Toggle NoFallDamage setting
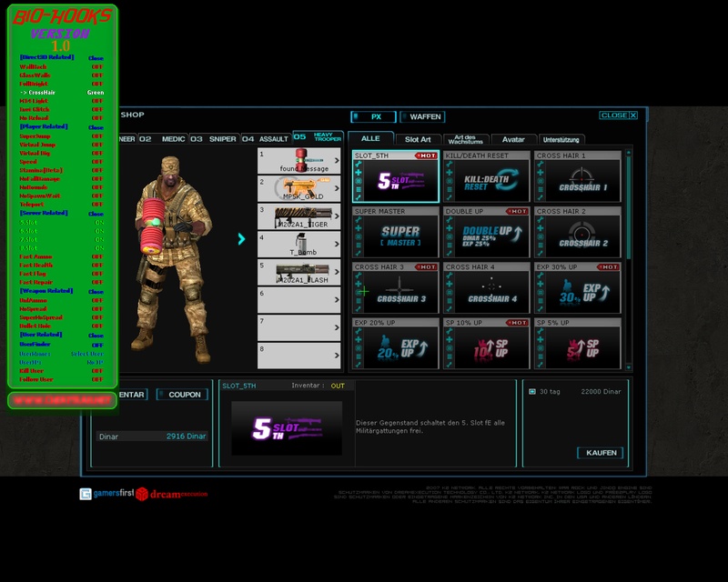This screenshot has width=728, height=582. click(61, 178)
